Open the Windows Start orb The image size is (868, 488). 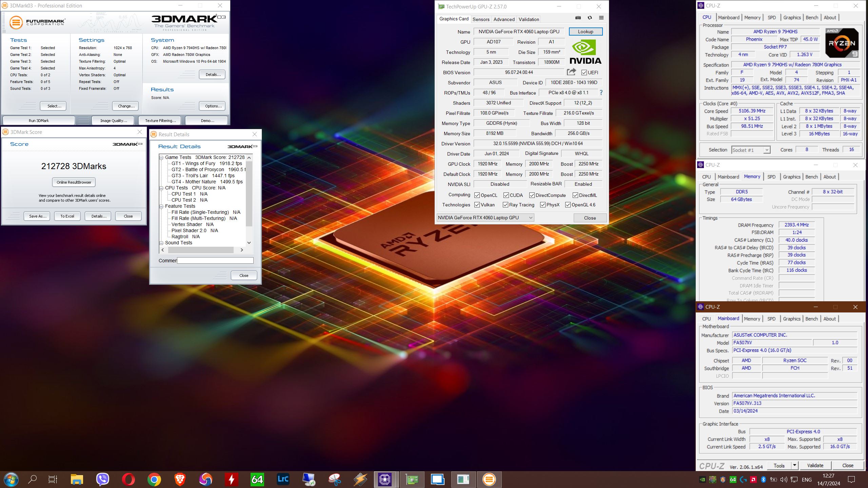[11, 480]
